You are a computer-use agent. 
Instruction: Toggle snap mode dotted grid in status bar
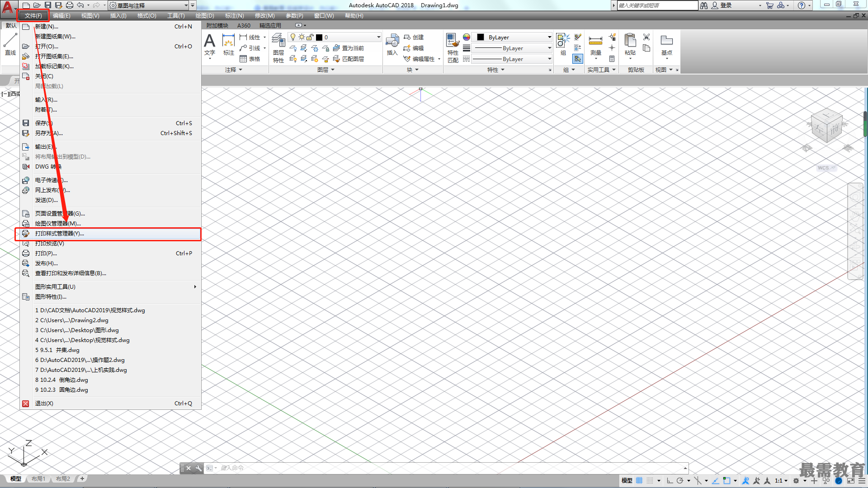point(650,481)
